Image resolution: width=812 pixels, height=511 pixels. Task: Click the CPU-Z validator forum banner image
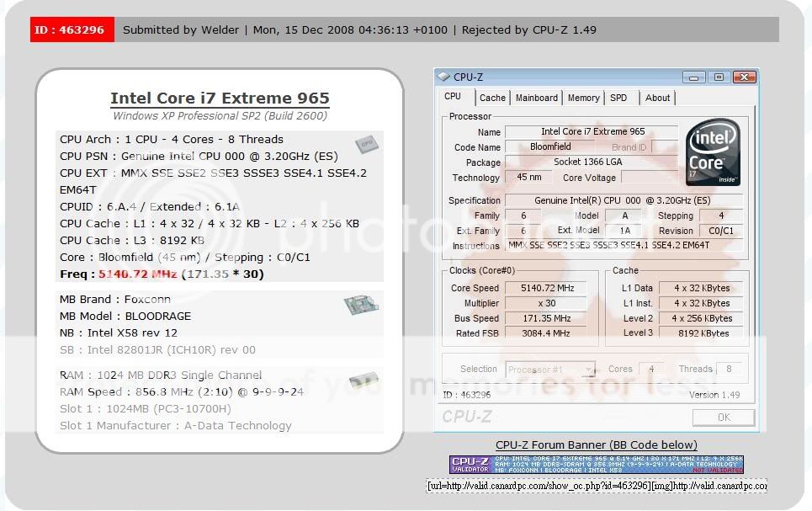coord(596,465)
